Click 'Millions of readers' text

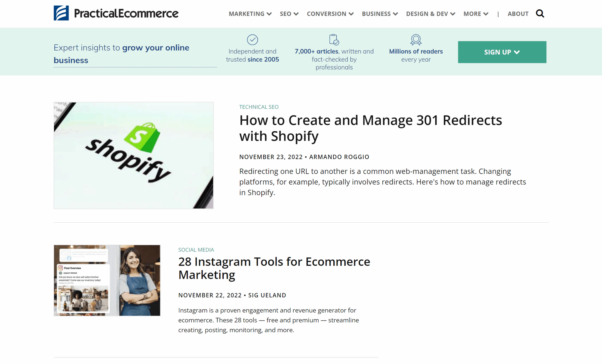point(416,51)
